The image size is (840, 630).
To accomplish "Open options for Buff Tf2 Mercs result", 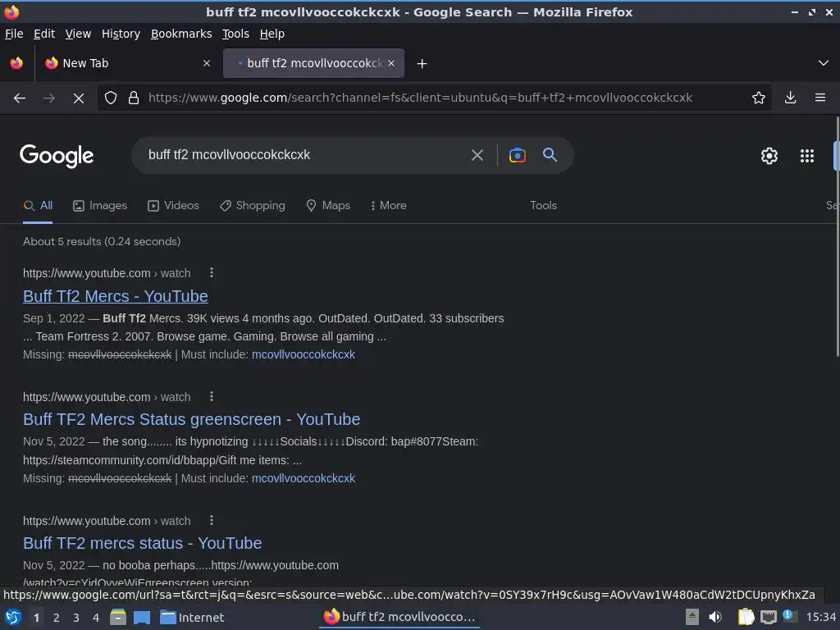I will pyautogui.click(x=212, y=272).
